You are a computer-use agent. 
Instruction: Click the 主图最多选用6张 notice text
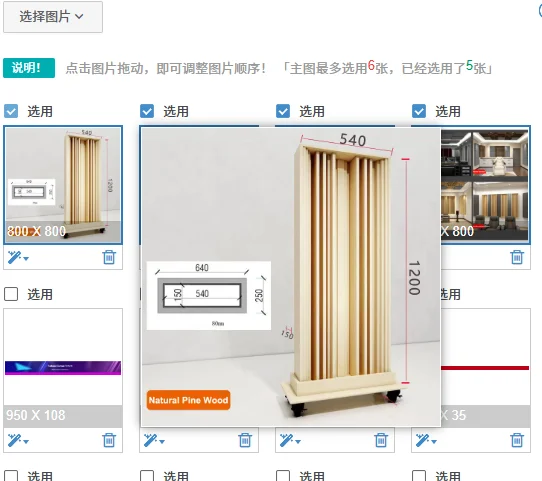[387, 68]
